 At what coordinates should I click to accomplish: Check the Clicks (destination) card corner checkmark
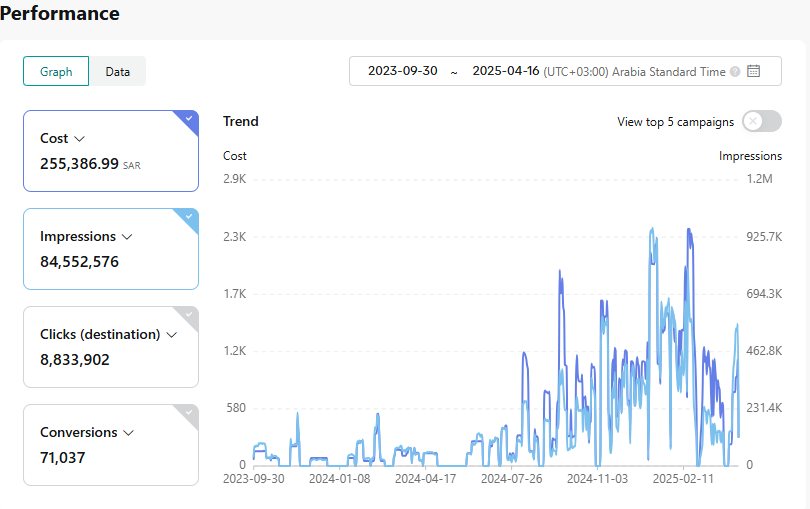(189, 315)
